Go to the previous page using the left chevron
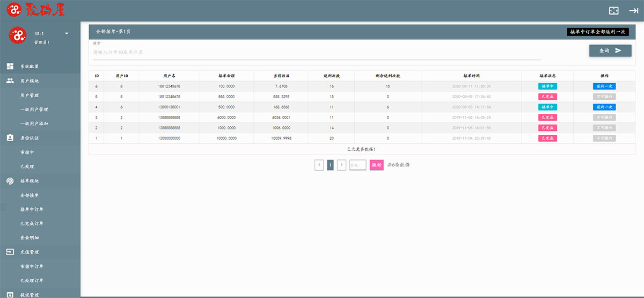 (x=319, y=165)
